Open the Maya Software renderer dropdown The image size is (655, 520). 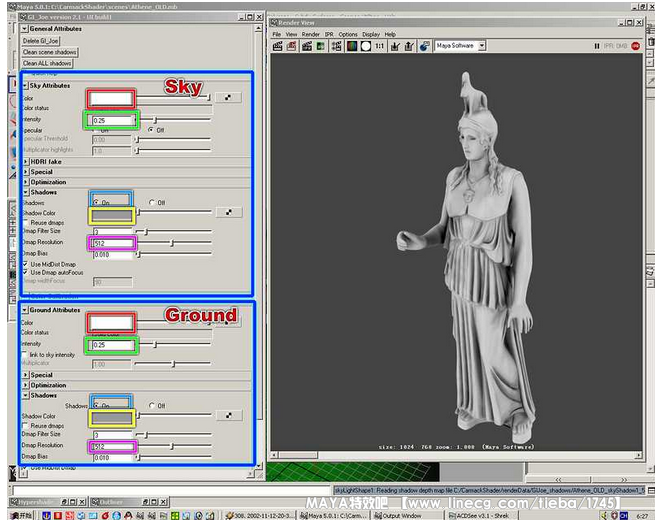pyautogui.click(x=482, y=46)
